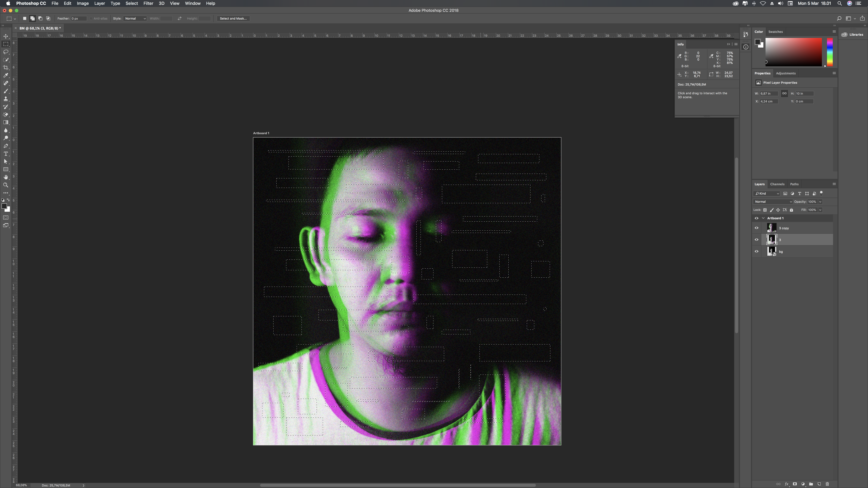This screenshot has height=488, width=868.
Task: Click Add layer style fx icon
Action: tap(786, 484)
